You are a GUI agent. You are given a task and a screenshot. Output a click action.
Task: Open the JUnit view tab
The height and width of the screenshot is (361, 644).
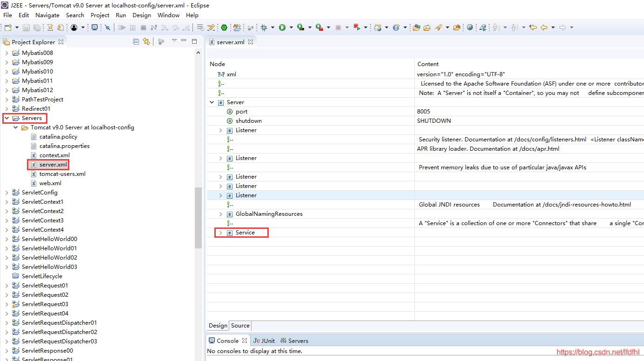pos(264,341)
